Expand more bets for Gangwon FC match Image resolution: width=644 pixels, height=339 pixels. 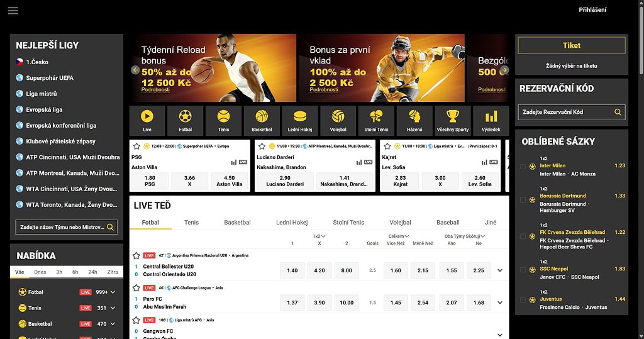[x=500, y=335]
